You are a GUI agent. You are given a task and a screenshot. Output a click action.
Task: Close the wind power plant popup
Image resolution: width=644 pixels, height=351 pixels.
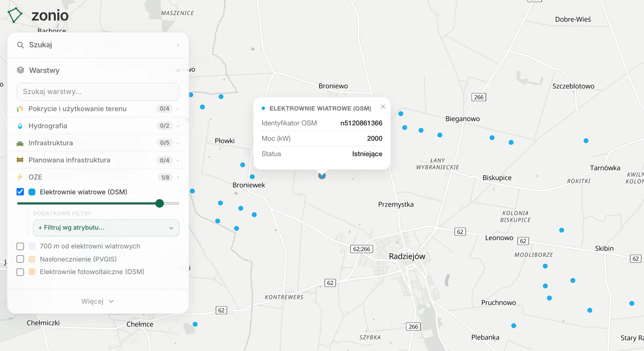383,107
